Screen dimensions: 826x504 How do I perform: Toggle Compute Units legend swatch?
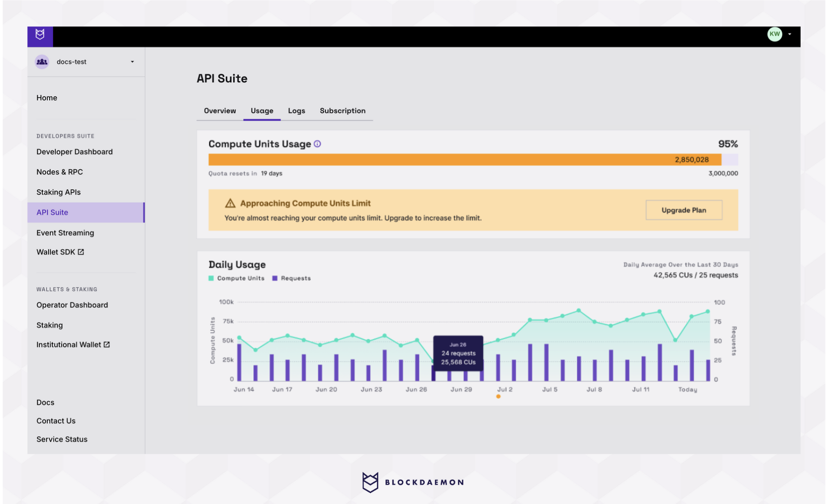(211, 278)
